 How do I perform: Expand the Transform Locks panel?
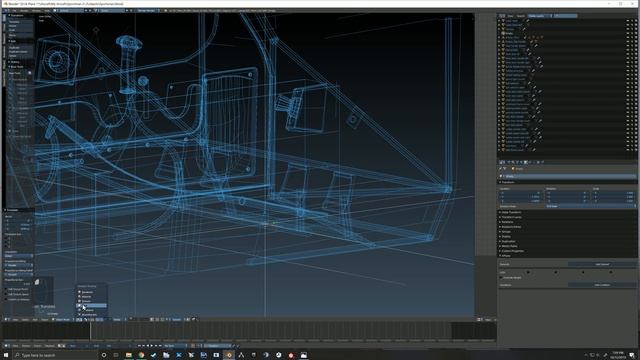pos(511,217)
